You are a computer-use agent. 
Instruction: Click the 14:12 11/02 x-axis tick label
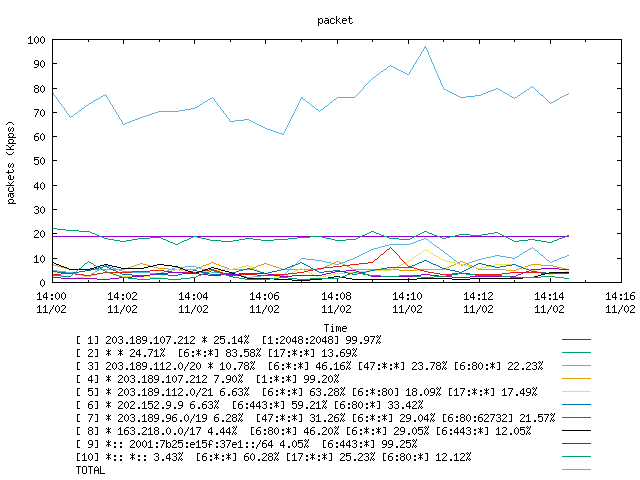478,302
